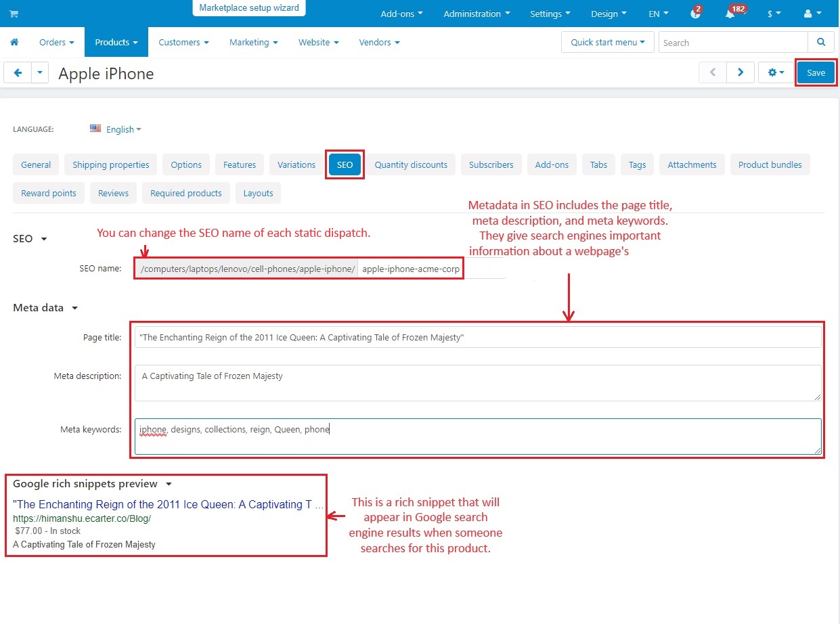Open the dropdown next to the back arrow
Image resolution: width=840 pixels, height=624 pixels.
40,72
